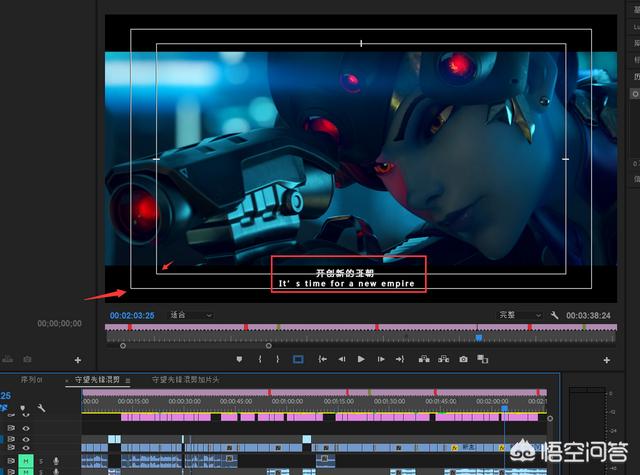640x475 pixels.
Task: Open Program monitor button editor plus
Action: 607,360
